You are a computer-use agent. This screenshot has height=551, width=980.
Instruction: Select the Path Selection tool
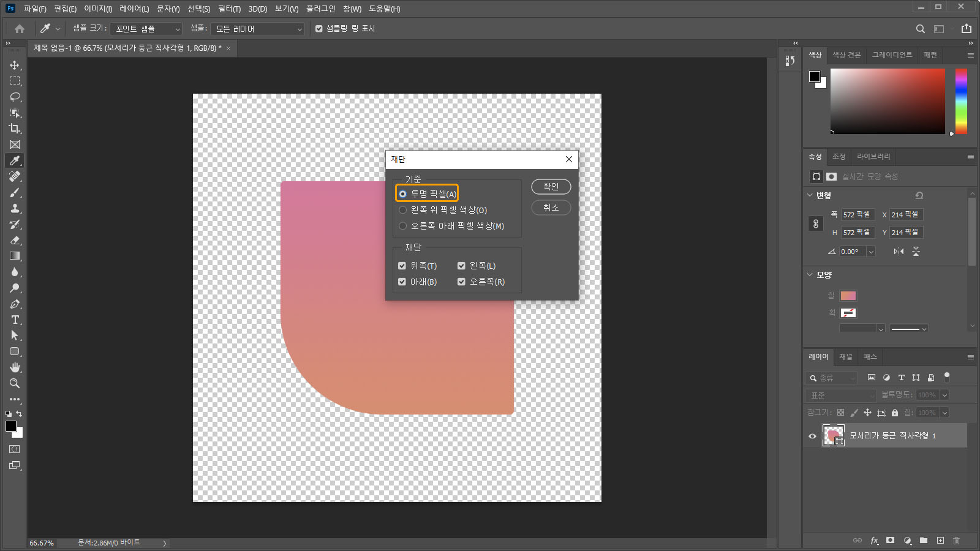click(15, 335)
